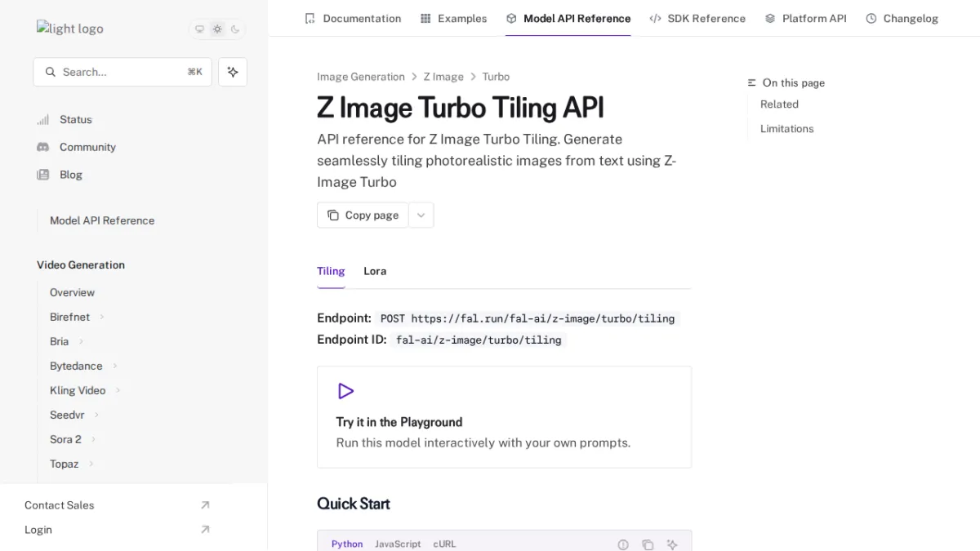Open the SDK Reference tab
The image size is (980, 551).
click(697, 18)
